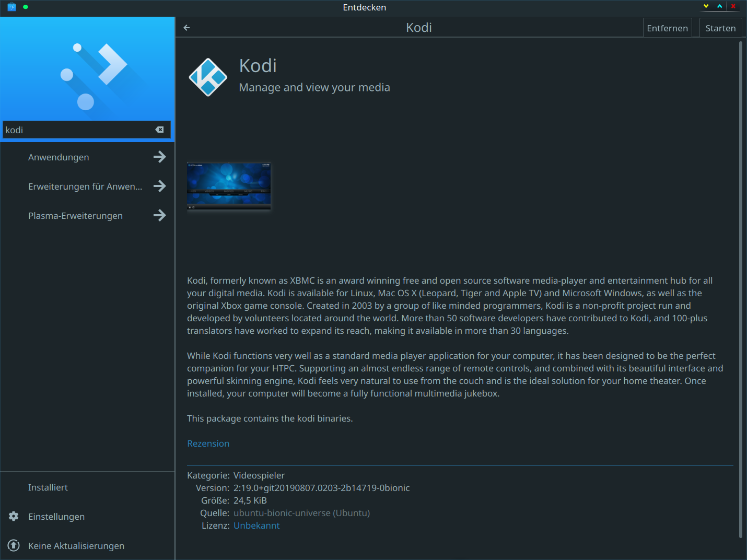Show the Installiert list

click(88, 487)
